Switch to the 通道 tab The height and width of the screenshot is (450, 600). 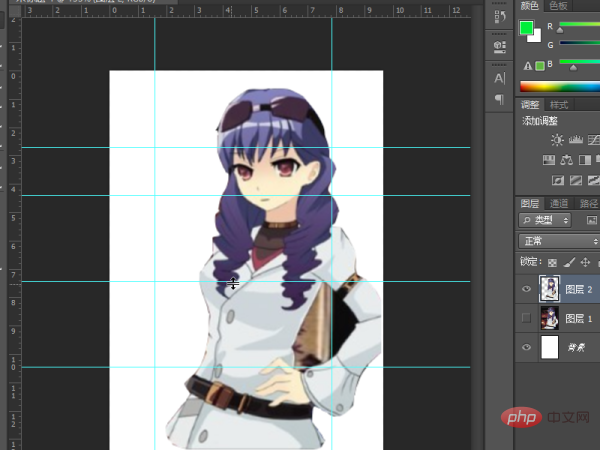(x=559, y=203)
